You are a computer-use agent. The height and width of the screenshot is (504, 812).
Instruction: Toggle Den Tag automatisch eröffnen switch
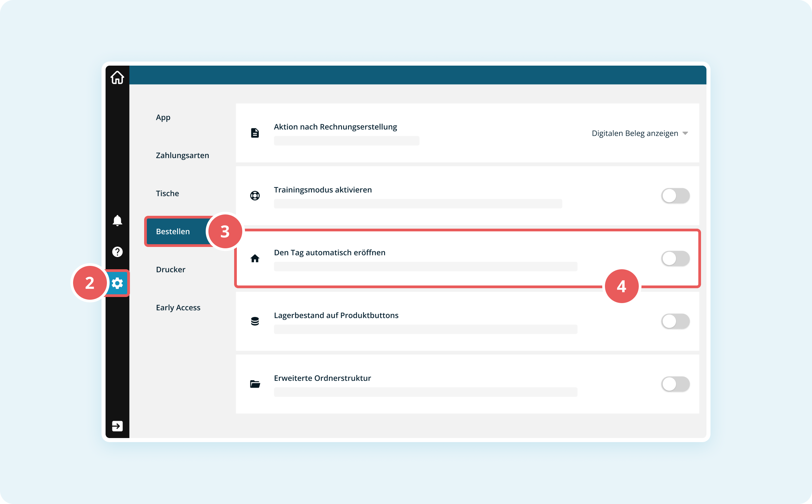click(675, 258)
